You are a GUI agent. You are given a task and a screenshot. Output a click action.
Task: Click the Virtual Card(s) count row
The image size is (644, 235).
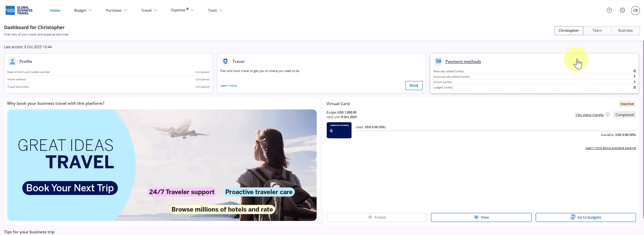coord(534,82)
